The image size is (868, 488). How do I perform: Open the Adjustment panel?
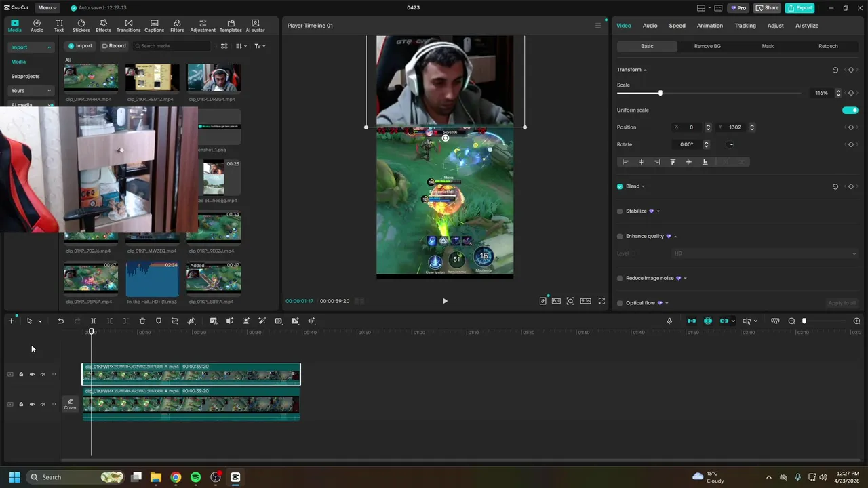[x=203, y=26]
